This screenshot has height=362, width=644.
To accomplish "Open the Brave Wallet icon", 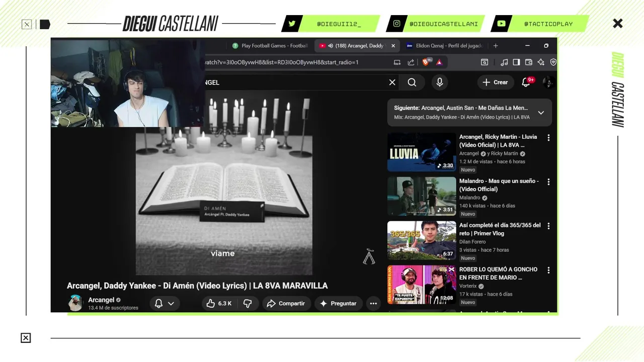I will tap(529, 62).
